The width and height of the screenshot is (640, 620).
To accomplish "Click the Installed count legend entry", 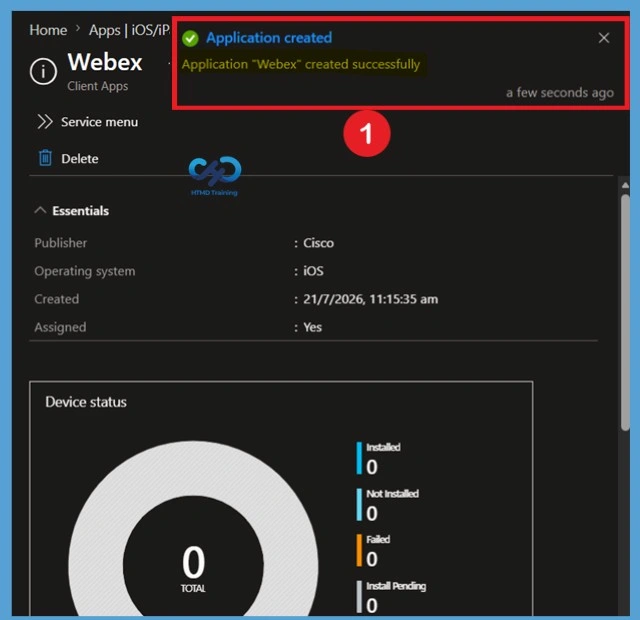I will [x=378, y=458].
